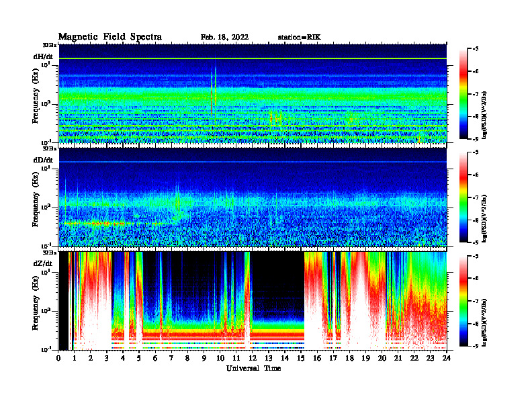Image resolution: width=532 pixels, height=411 pixels.
Task: Click the -6 tick on the dZ/dt color bar
Action: click(x=476, y=278)
